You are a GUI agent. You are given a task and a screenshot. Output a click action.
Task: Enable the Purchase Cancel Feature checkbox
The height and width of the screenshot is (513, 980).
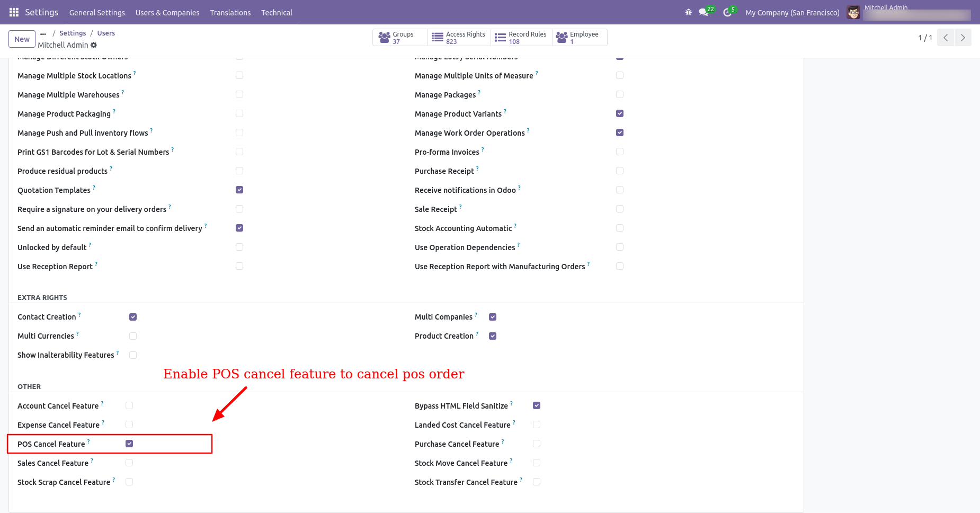click(x=537, y=444)
